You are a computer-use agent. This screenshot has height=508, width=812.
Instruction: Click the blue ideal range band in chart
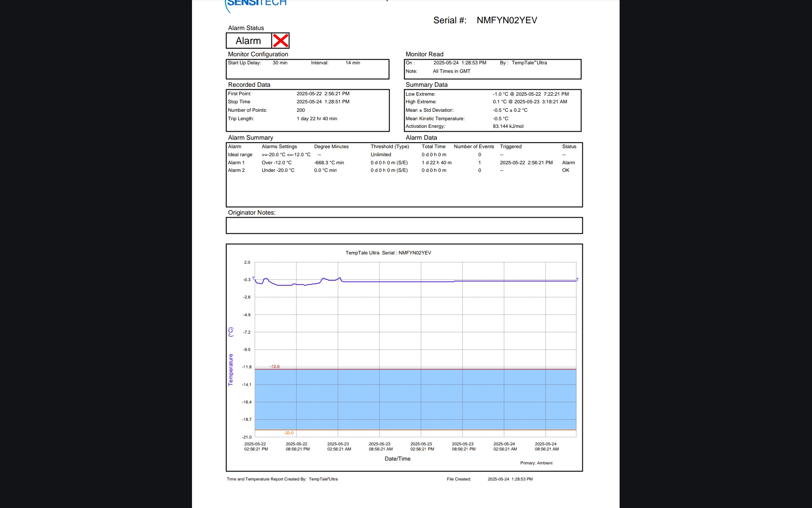pos(415,400)
